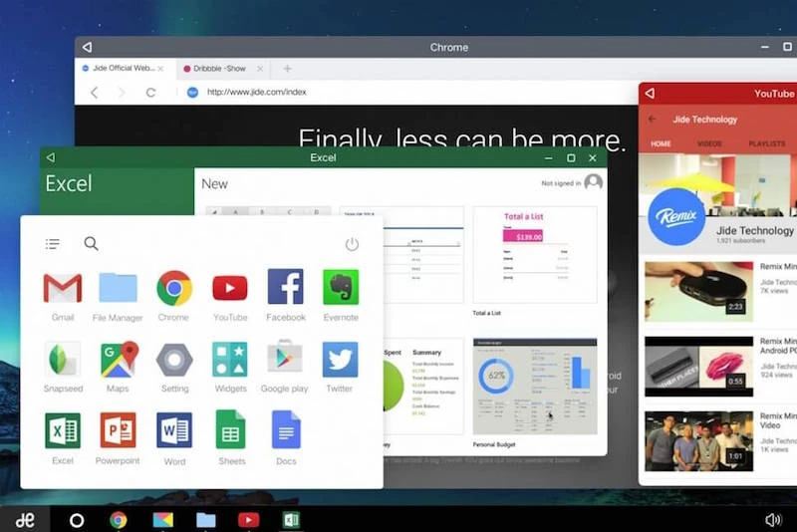Toggle list view in app launcher
Viewport: 797px width, 532px height.
53,244
